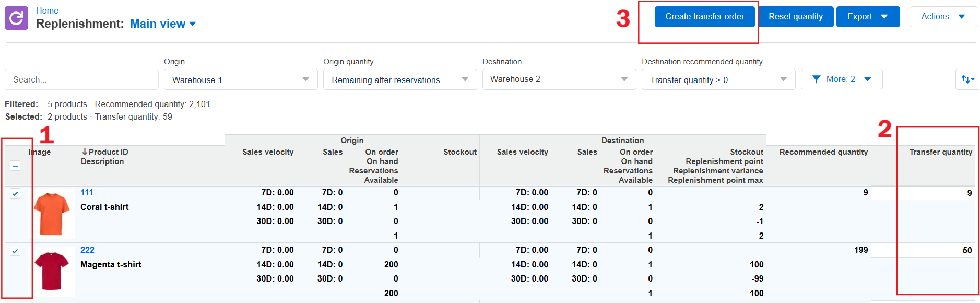Screen dimensions: 980x303
Task: Click the filter funnel icon in More
Action: pyautogui.click(x=817, y=79)
